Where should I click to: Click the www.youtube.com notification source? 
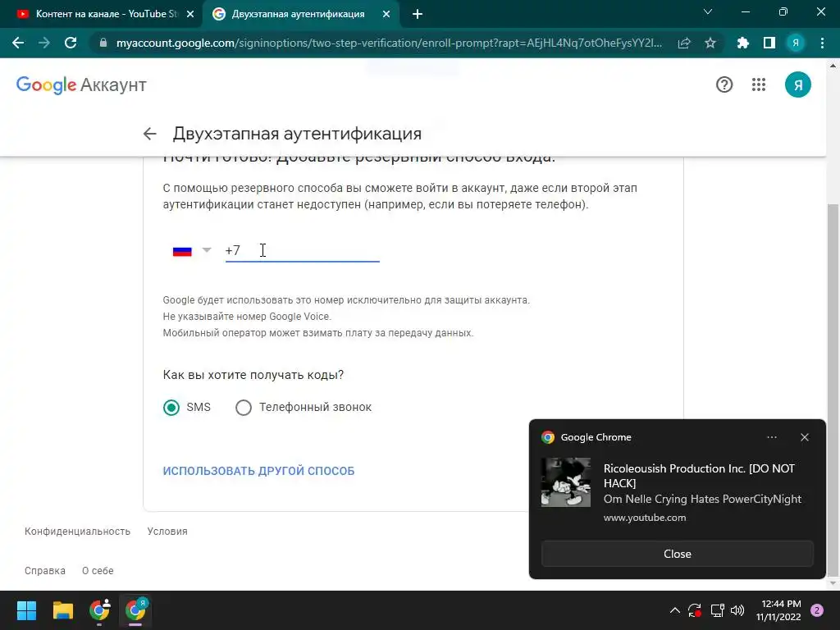[x=645, y=518]
